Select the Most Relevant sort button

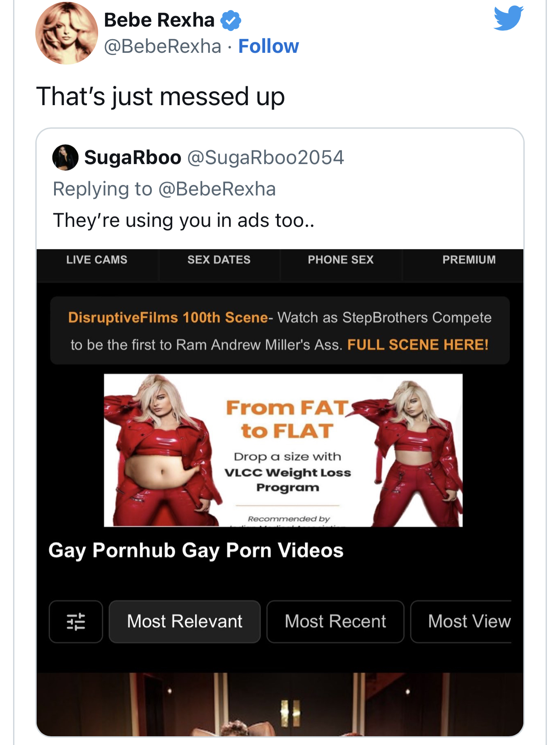click(x=184, y=622)
